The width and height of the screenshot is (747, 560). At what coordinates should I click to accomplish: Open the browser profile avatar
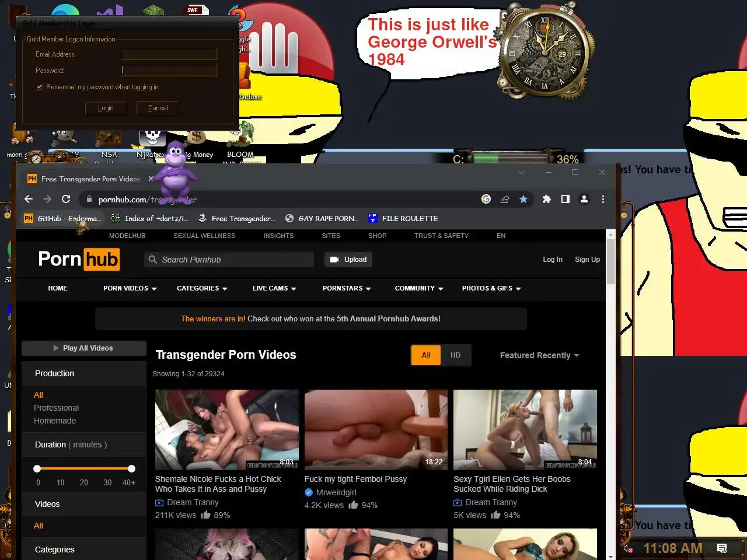(x=584, y=199)
